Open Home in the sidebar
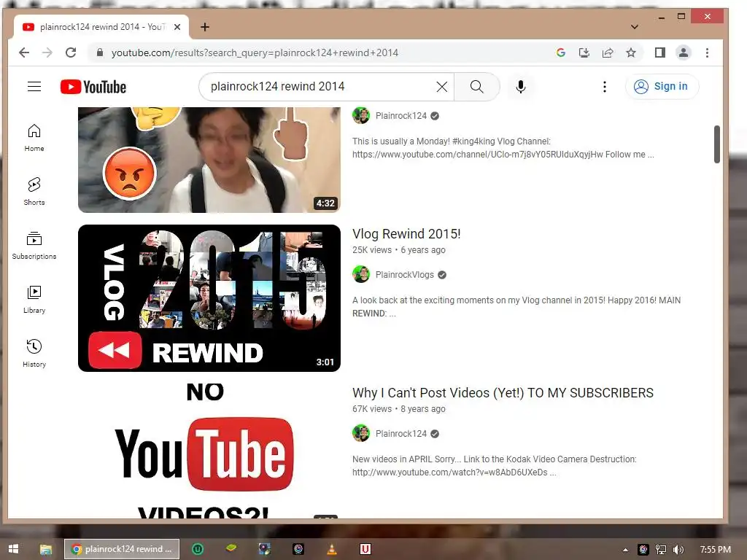Screen dimensions: 747x560 point(34,138)
